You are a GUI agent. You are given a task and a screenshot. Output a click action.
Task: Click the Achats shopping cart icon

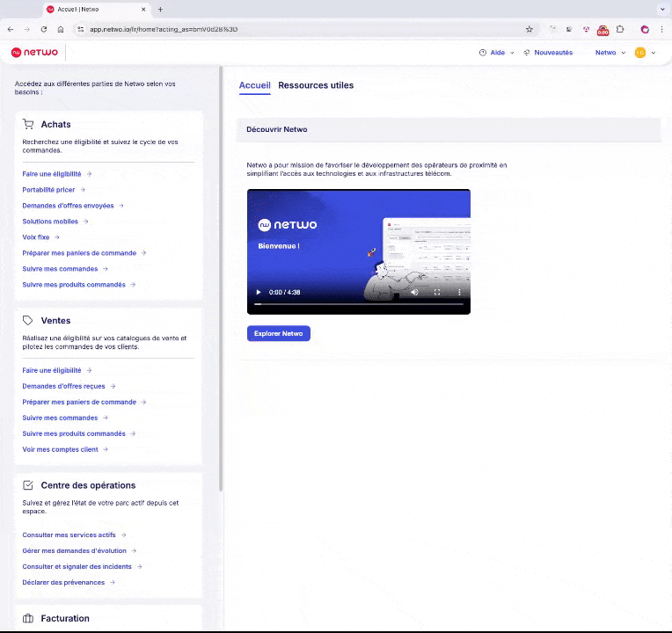point(28,124)
